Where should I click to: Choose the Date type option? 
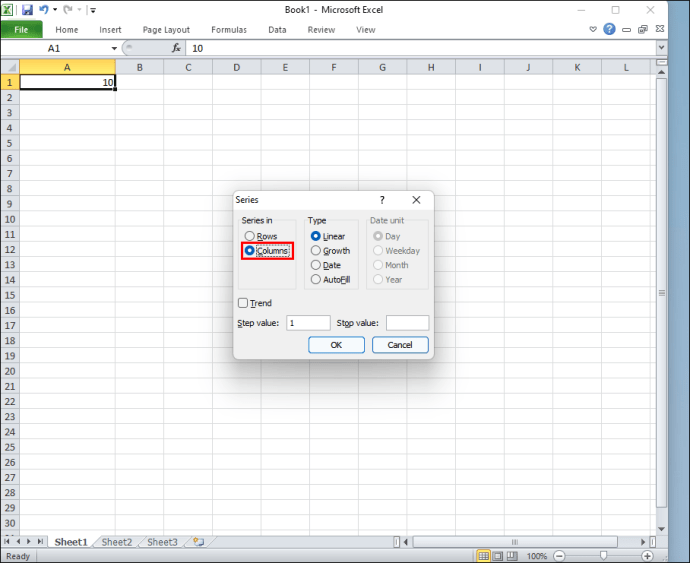click(x=316, y=265)
